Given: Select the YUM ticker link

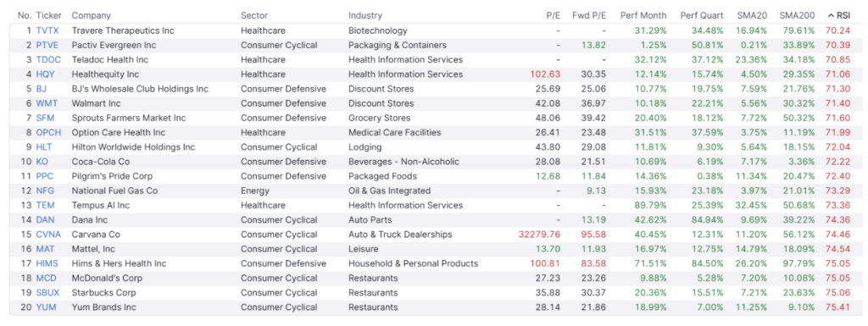Looking at the screenshot, I should point(46,307).
